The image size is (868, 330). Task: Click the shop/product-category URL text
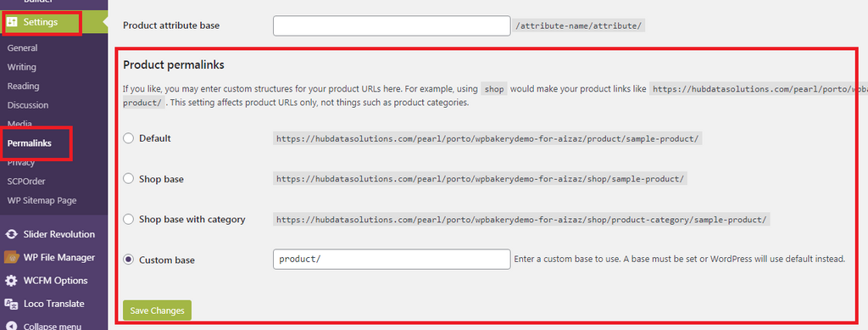click(521, 220)
